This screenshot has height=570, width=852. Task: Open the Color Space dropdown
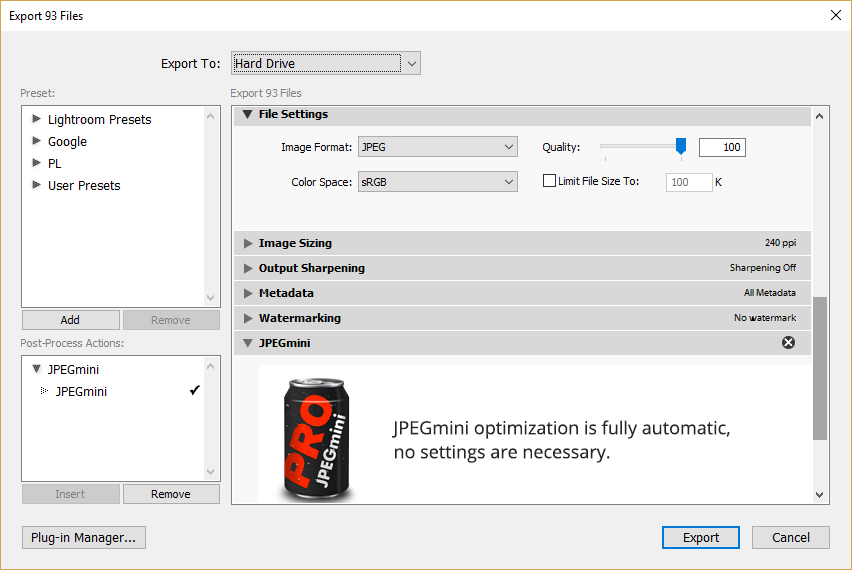tap(437, 181)
